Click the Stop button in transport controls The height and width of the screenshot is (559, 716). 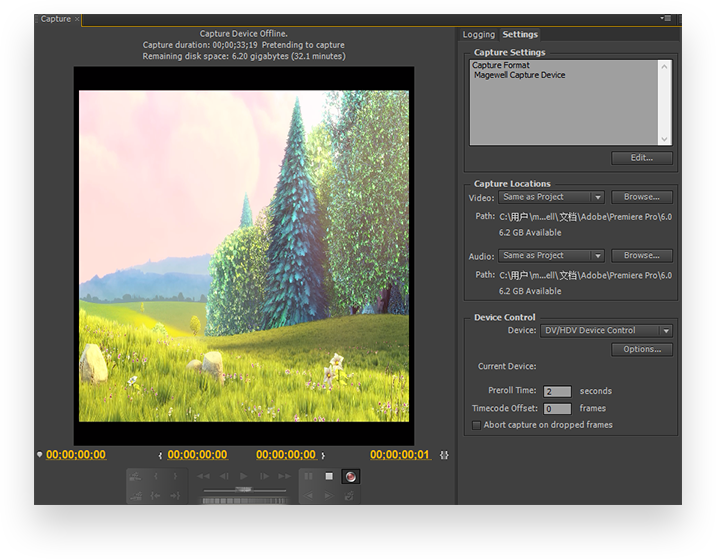tap(328, 477)
